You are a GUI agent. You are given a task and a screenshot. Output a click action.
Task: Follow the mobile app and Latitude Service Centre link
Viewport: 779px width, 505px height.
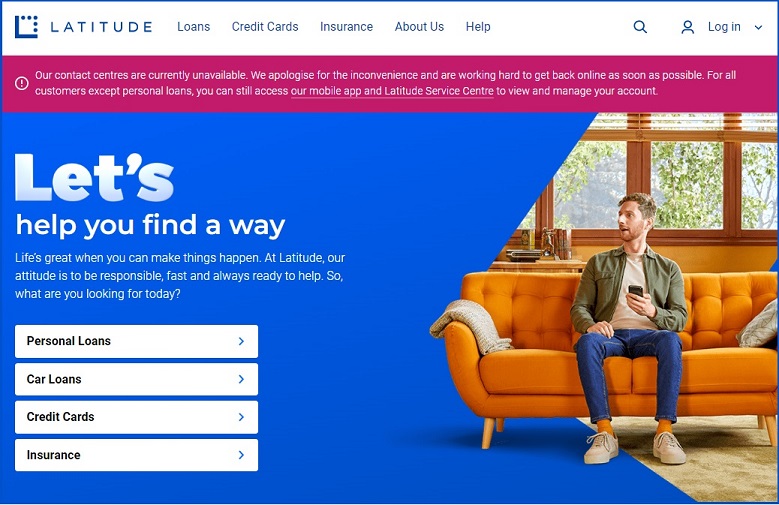(x=392, y=91)
